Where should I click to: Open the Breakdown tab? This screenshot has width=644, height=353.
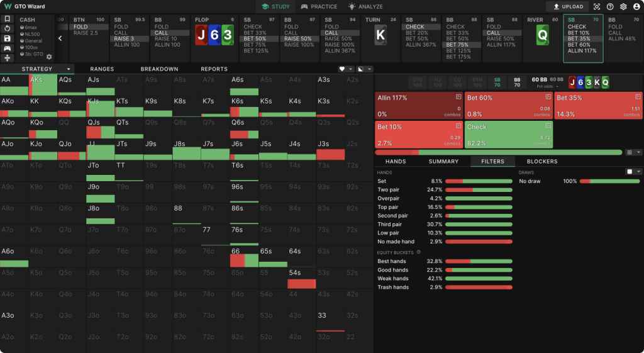point(159,69)
